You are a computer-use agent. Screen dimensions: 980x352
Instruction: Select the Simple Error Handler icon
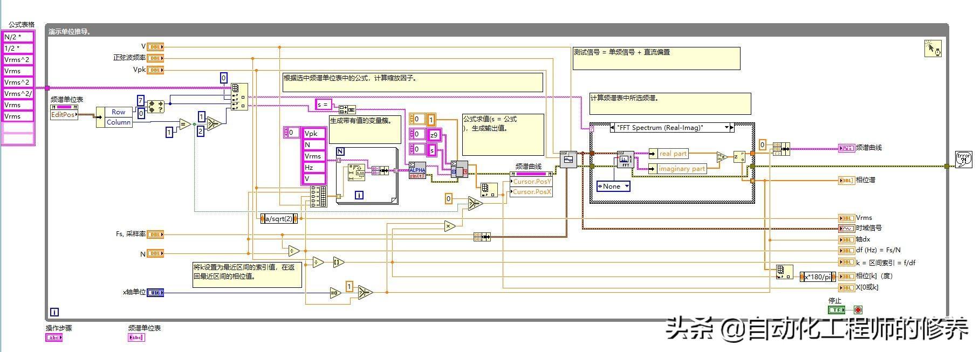(x=963, y=160)
